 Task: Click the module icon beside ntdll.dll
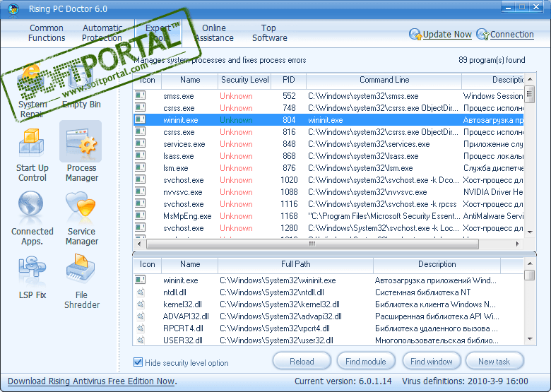coord(141,292)
